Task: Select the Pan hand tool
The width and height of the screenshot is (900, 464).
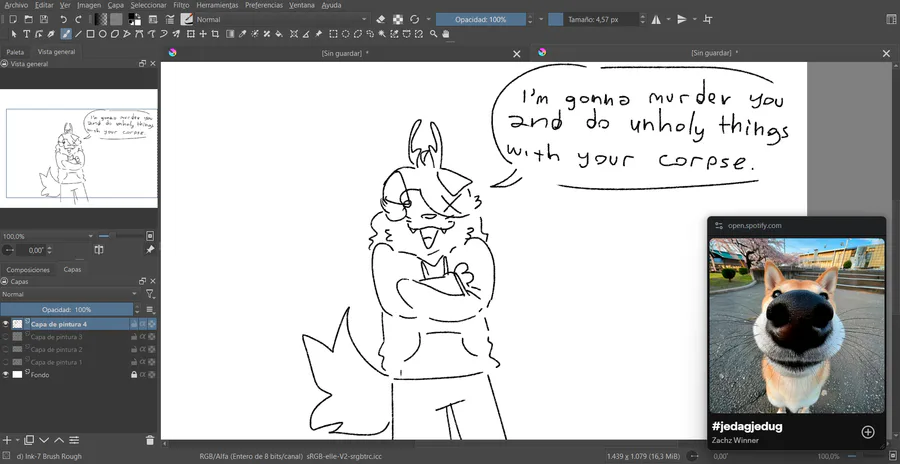Action: tap(445, 34)
